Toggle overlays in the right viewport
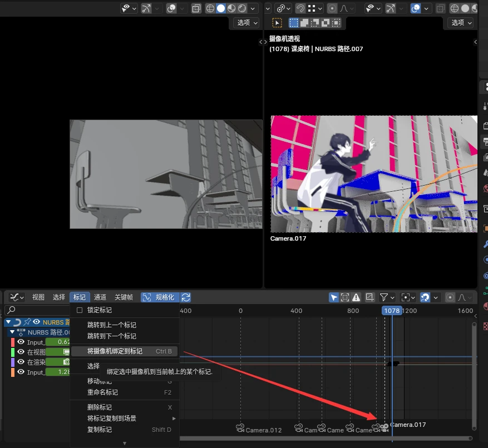This screenshot has height=448, width=488. (x=416, y=8)
